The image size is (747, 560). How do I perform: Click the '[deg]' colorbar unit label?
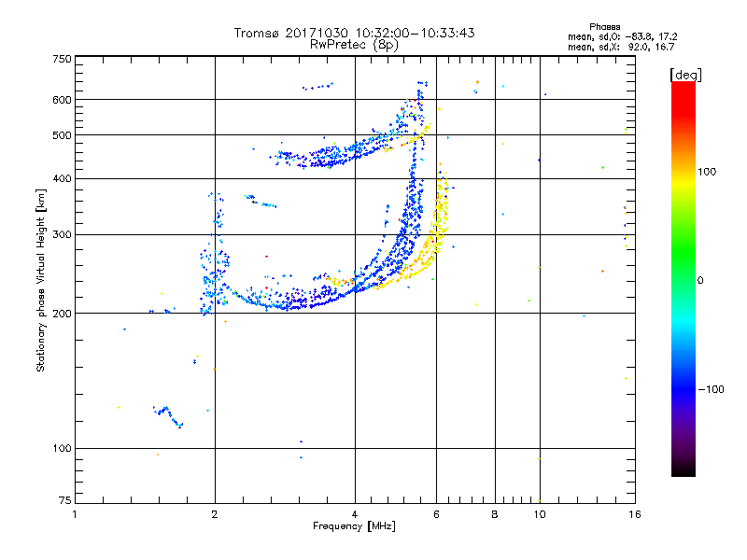[x=685, y=75]
